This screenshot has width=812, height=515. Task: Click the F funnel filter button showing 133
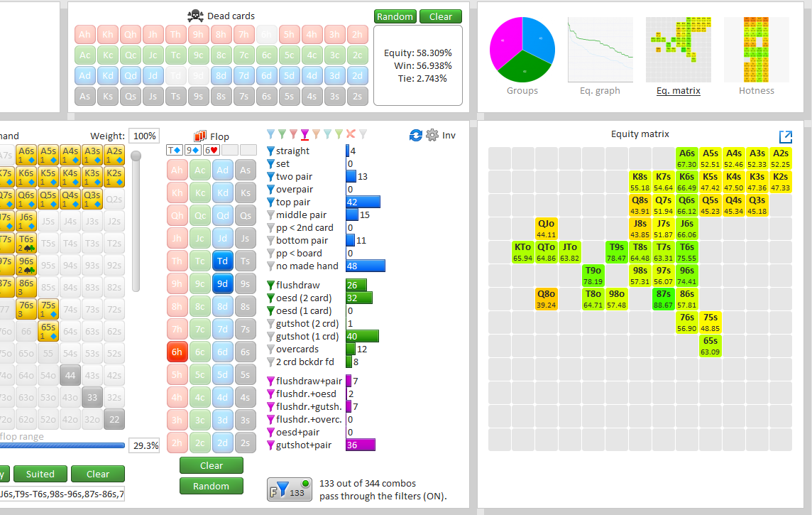click(289, 489)
